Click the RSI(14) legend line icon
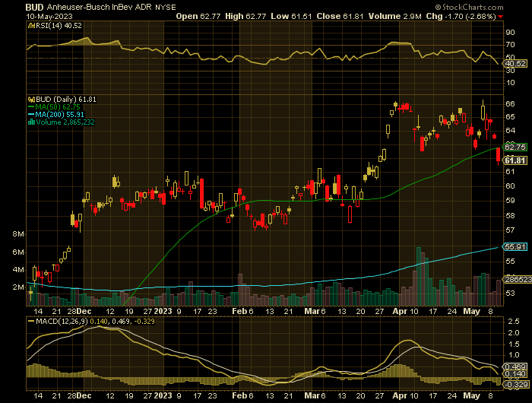 (x=29, y=25)
